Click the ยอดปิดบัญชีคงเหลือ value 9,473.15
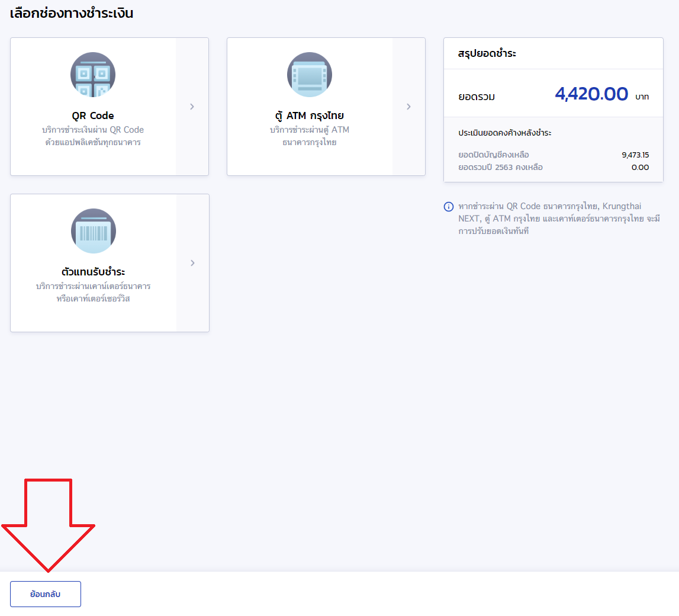This screenshot has height=616, width=679. point(635,155)
